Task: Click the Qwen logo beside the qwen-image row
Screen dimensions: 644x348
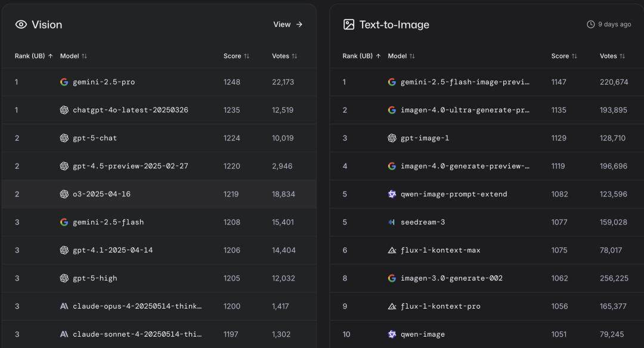Action: [392, 334]
